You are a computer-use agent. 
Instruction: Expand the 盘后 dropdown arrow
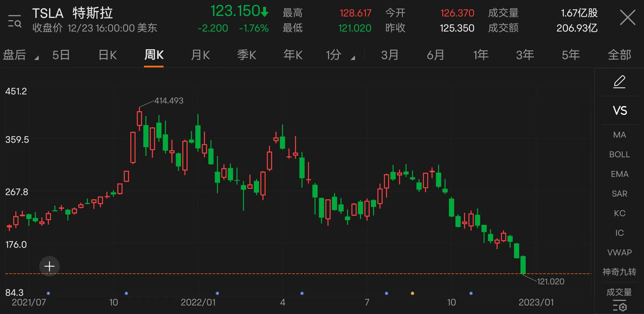(36, 58)
